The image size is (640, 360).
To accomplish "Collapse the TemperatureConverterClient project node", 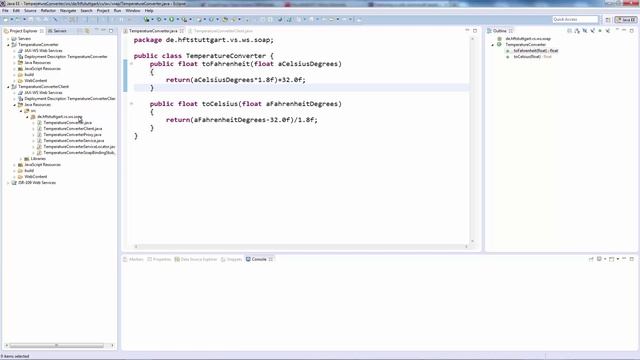I will 8,87.
